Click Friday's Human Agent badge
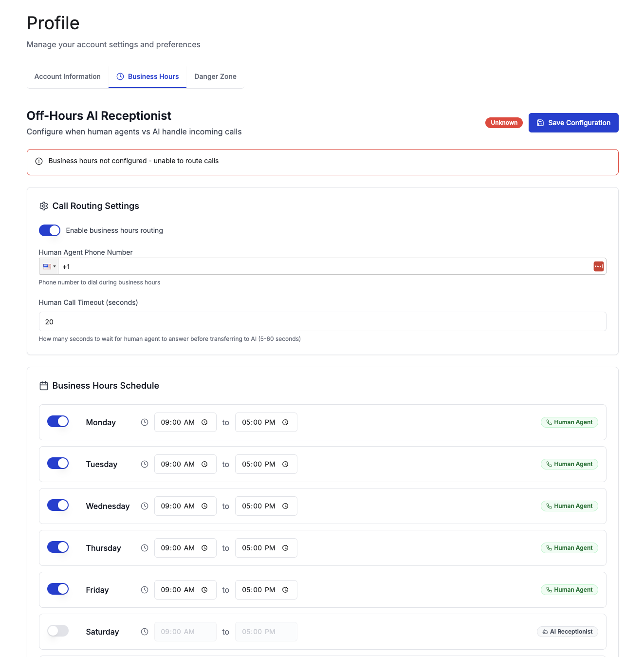The height and width of the screenshot is (657, 644). (x=570, y=590)
